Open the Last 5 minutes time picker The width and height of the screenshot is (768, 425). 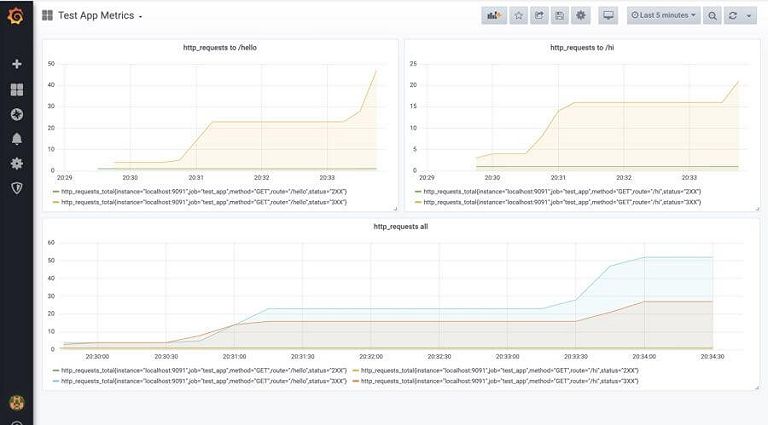(x=664, y=16)
